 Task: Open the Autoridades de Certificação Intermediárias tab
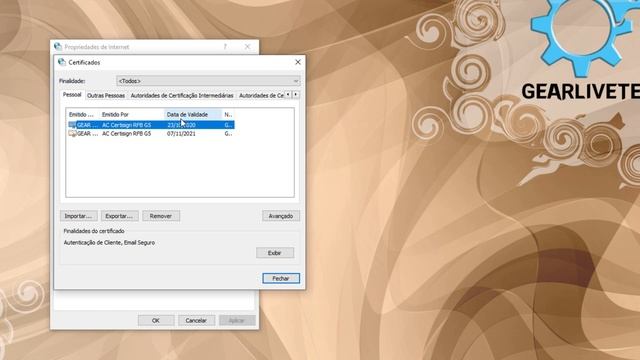click(x=182, y=96)
